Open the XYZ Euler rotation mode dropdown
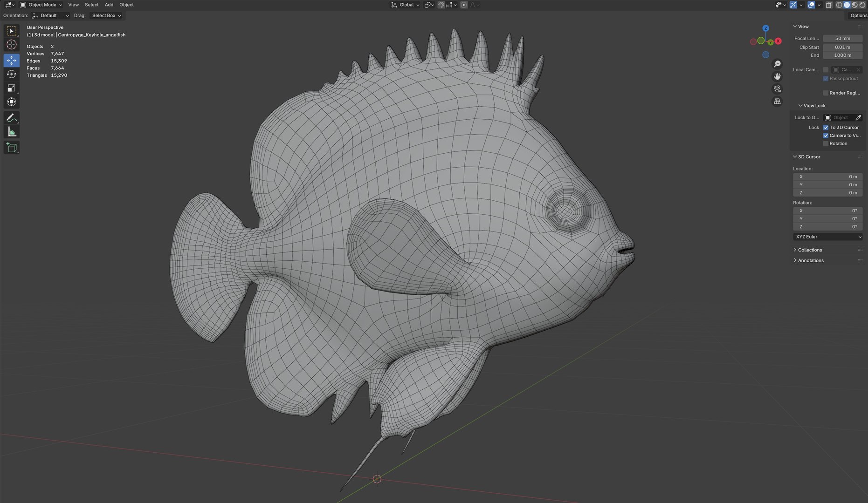This screenshot has width=868, height=503. pos(828,237)
